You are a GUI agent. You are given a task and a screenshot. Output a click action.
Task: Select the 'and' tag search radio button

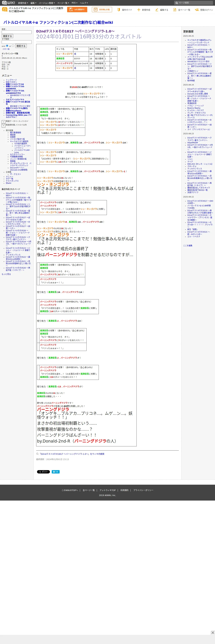[x=7, y=46]
